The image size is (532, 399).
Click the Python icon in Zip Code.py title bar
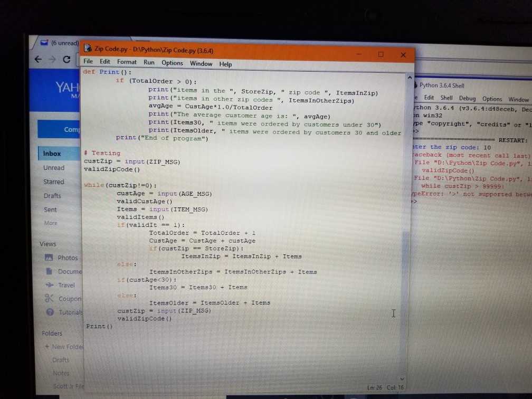coord(88,47)
